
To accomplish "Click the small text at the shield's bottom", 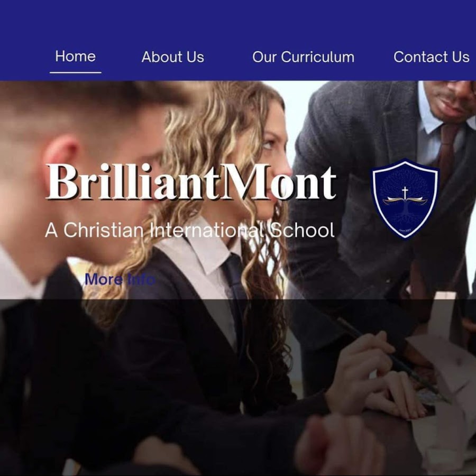I will coord(405,231).
